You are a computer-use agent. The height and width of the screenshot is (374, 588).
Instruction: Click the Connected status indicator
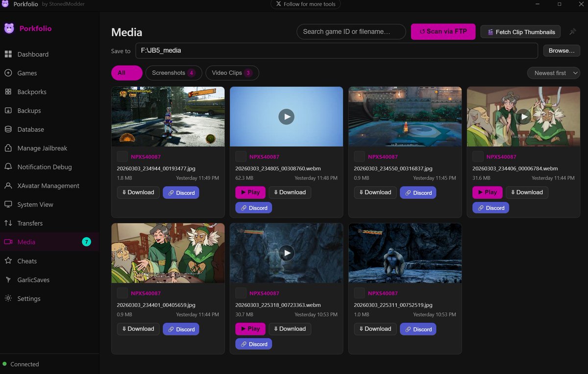point(21,364)
